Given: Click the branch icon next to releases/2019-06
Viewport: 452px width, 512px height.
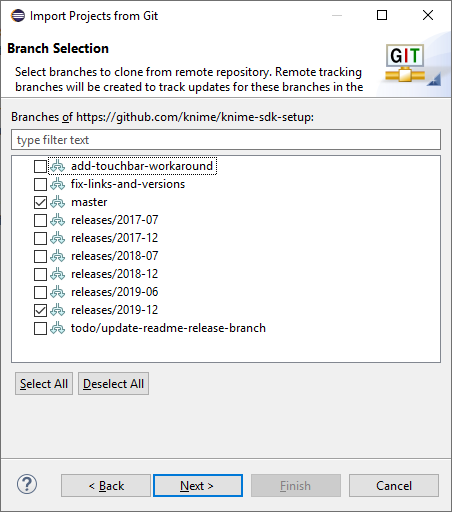Looking at the screenshot, I should coord(58,292).
